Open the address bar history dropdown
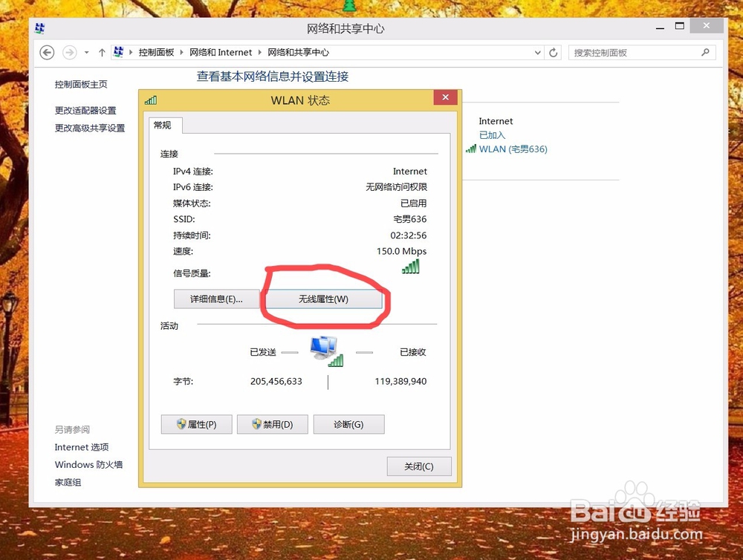The image size is (743, 560). click(538, 52)
